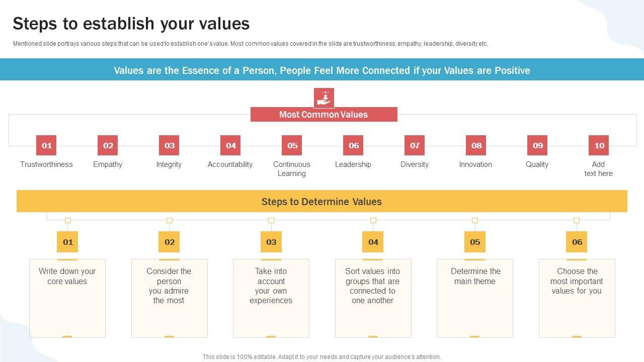This screenshot has height=362, width=644.
Task: Select red number box 02 above Empathy
Action: click(108, 145)
